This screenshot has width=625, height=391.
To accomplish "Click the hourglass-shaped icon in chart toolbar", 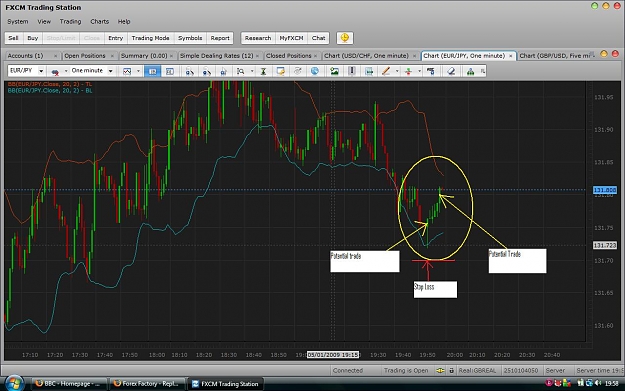I will (263, 71).
